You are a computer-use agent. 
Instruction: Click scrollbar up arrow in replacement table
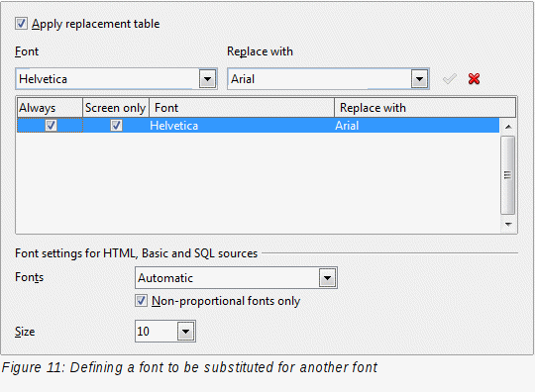click(508, 127)
